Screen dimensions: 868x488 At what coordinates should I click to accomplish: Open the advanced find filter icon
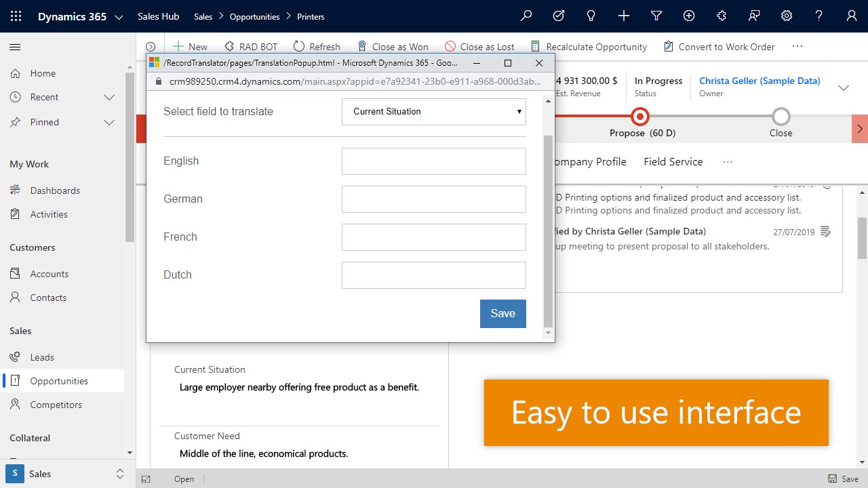pyautogui.click(x=656, y=16)
